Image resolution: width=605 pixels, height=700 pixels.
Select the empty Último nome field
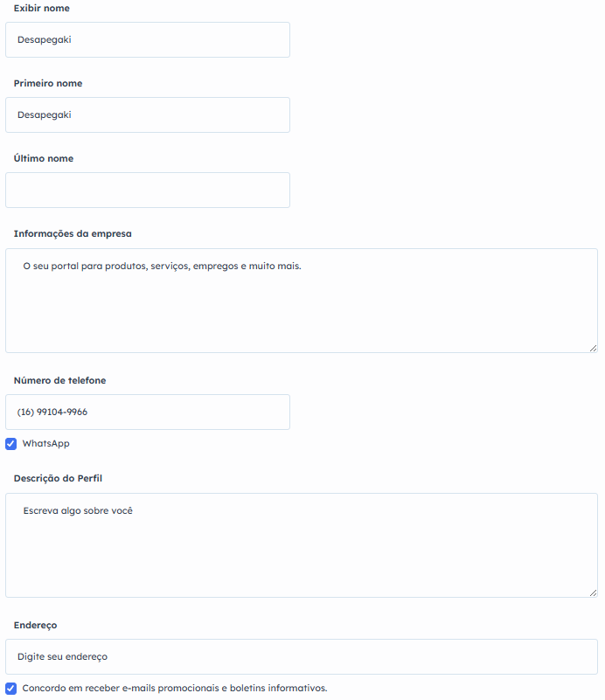[147, 190]
